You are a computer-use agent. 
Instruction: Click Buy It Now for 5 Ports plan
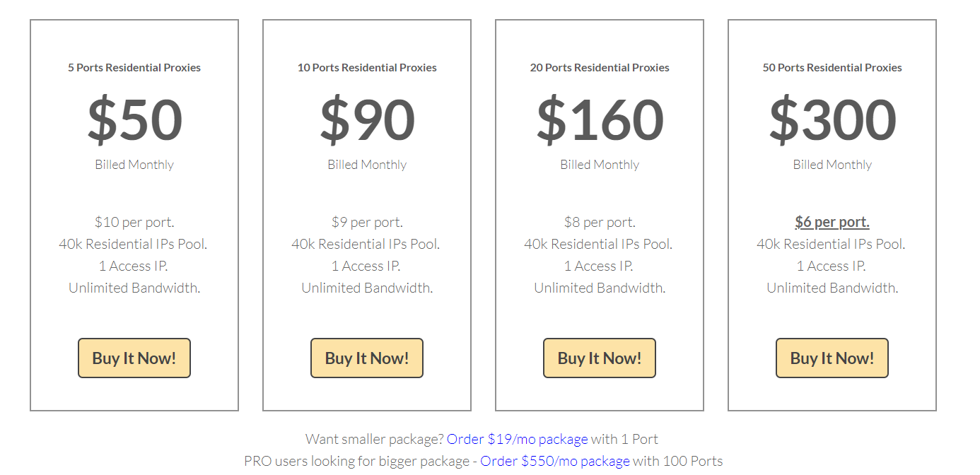click(x=134, y=358)
